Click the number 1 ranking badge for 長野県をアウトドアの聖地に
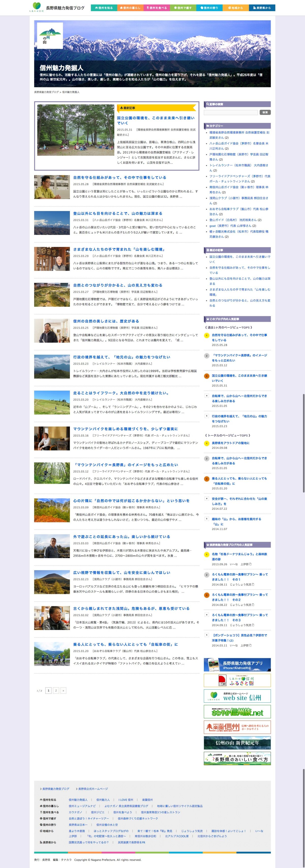 click(x=206, y=443)
